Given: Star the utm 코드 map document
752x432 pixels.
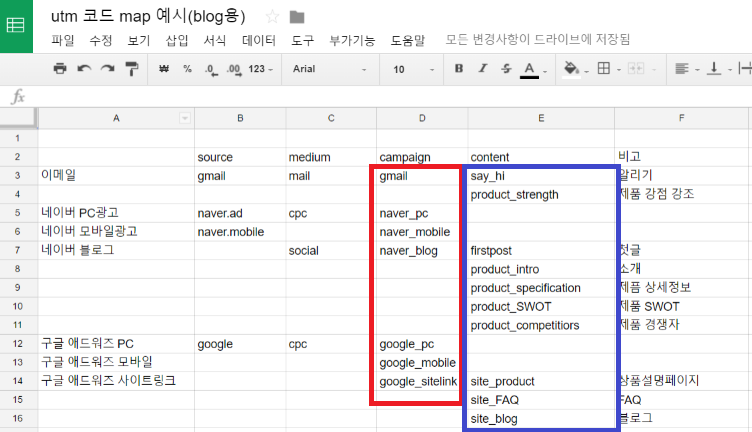Looking at the screenshot, I should [272, 17].
